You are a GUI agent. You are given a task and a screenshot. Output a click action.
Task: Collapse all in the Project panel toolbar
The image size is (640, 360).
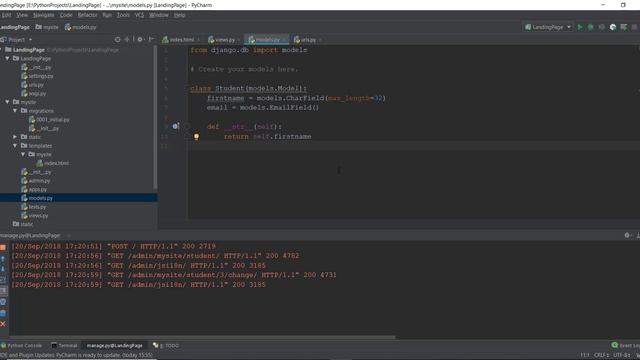pyautogui.click(x=127, y=40)
